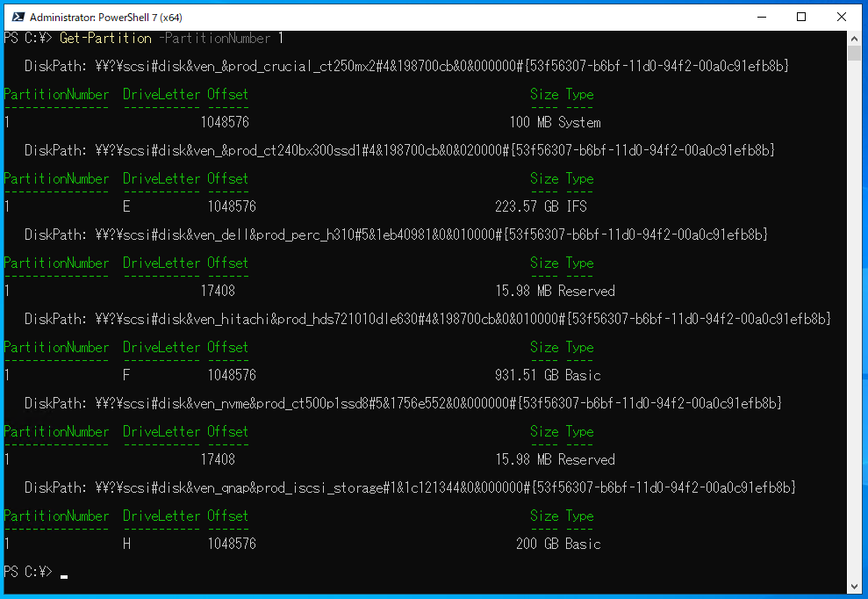Click at the blinking prompt cursor

pyautogui.click(x=63, y=575)
